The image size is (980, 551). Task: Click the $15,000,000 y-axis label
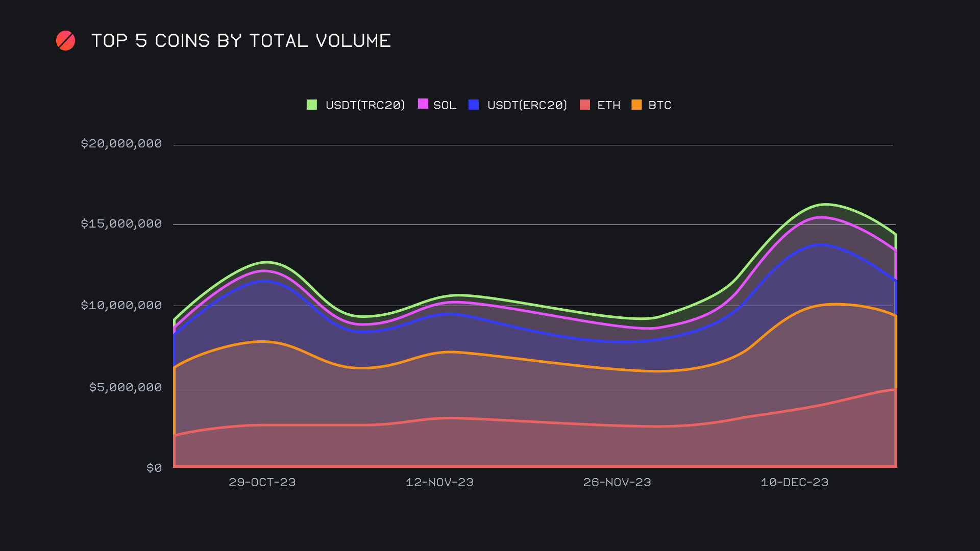(x=121, y=223)
